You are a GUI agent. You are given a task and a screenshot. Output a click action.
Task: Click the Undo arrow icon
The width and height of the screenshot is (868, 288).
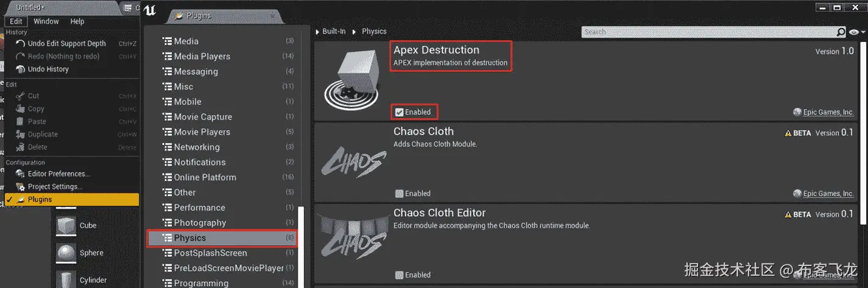[x=21, y=43]
